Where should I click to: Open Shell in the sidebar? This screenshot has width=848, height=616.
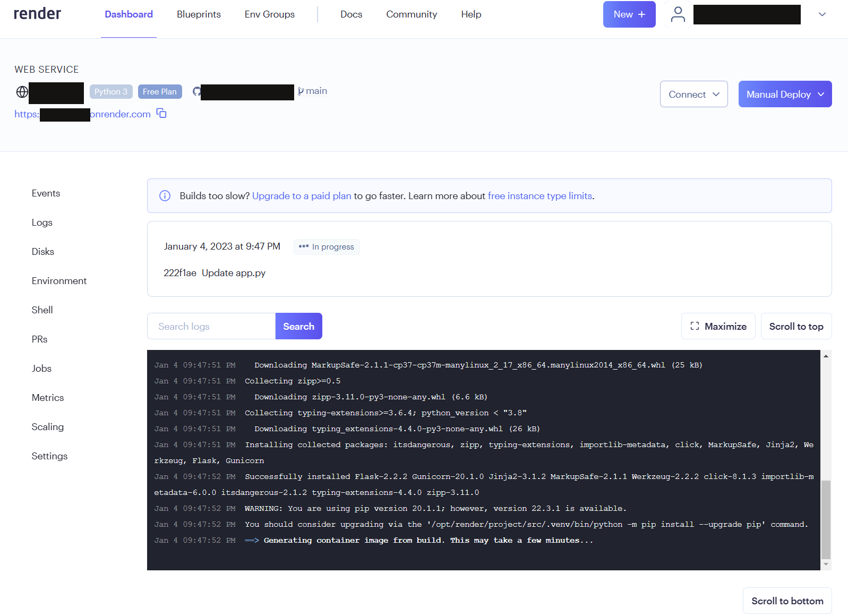tap(42, 310)
